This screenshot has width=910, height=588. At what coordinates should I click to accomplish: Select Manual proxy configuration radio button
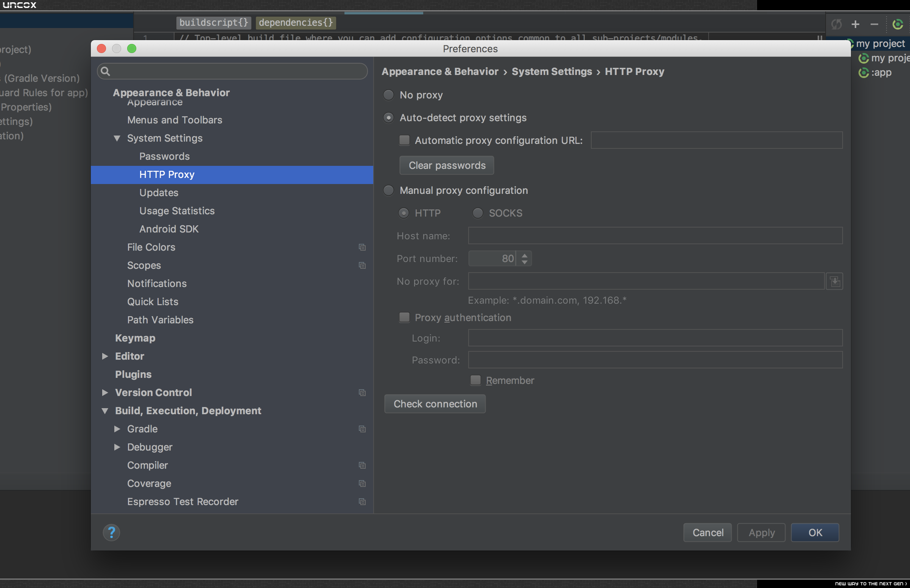388,190
